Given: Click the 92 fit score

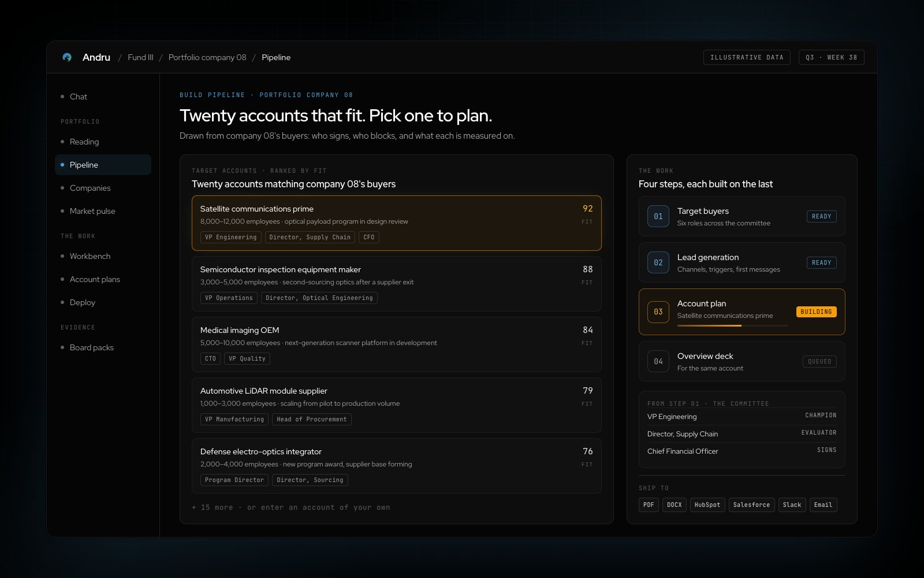Looking at the screenshot, I should coord(587,209).
